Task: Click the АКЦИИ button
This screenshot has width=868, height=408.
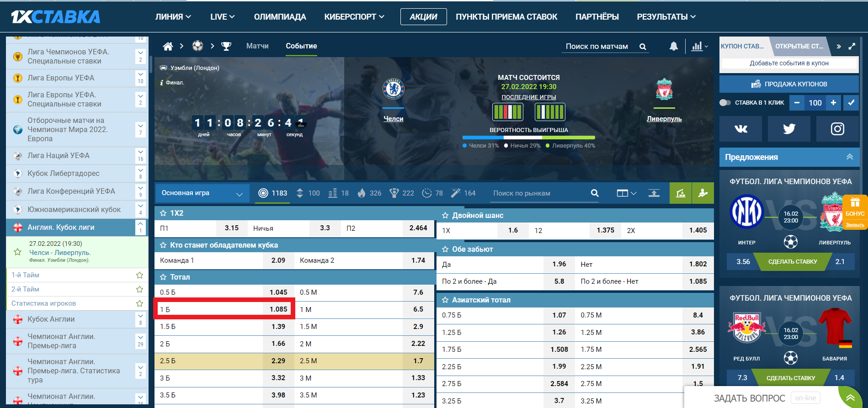Action: 423,17
